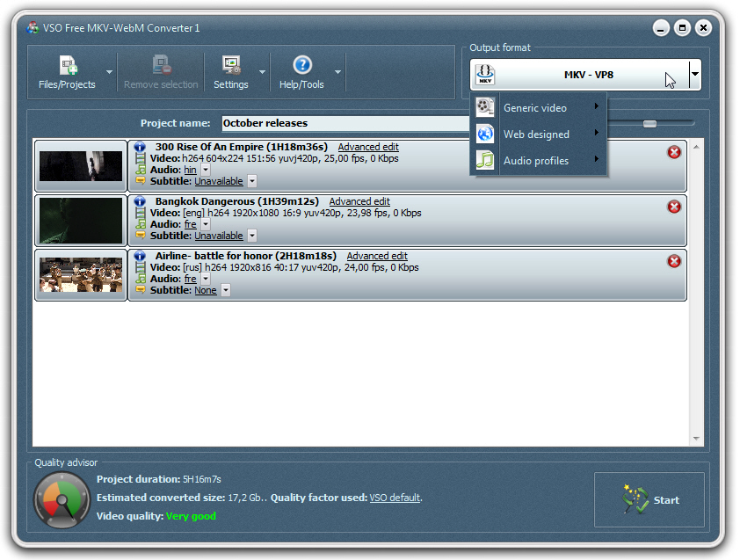Open audio track dropdown for Bangkok Dangerous
The image size is (740, 560).
(206, 224)
